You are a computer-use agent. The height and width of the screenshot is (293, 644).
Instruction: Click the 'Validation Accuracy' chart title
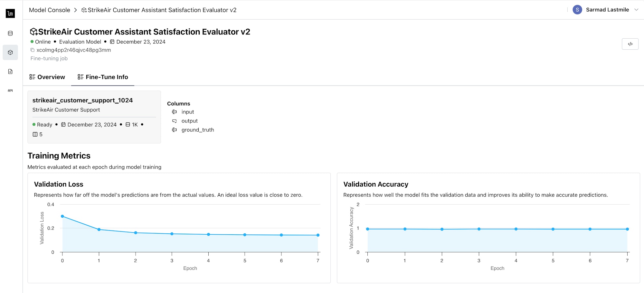click(x=376, y=184)
